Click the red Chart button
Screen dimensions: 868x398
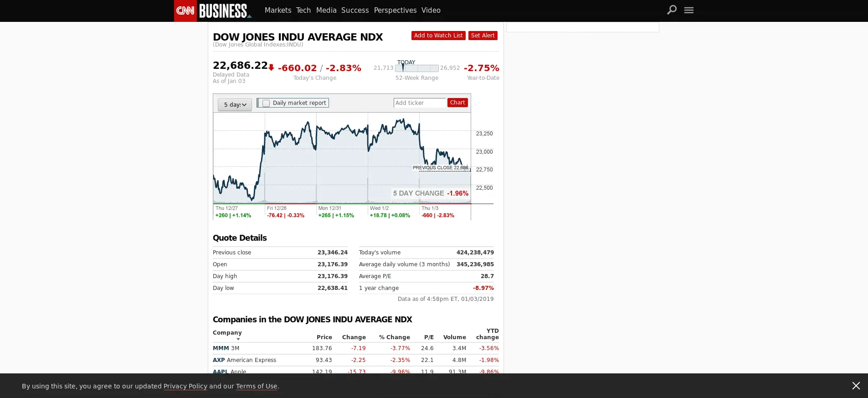click(457, 103)
